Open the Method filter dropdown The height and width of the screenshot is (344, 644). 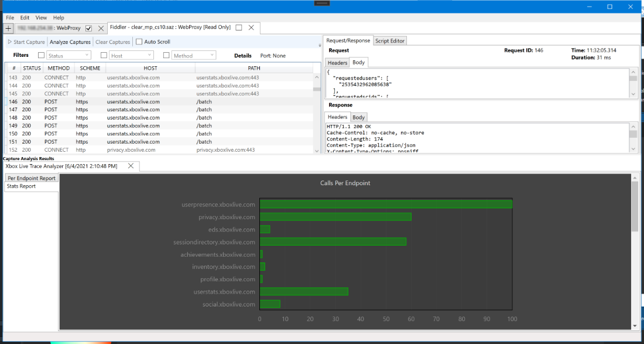[x=194, y=55]
